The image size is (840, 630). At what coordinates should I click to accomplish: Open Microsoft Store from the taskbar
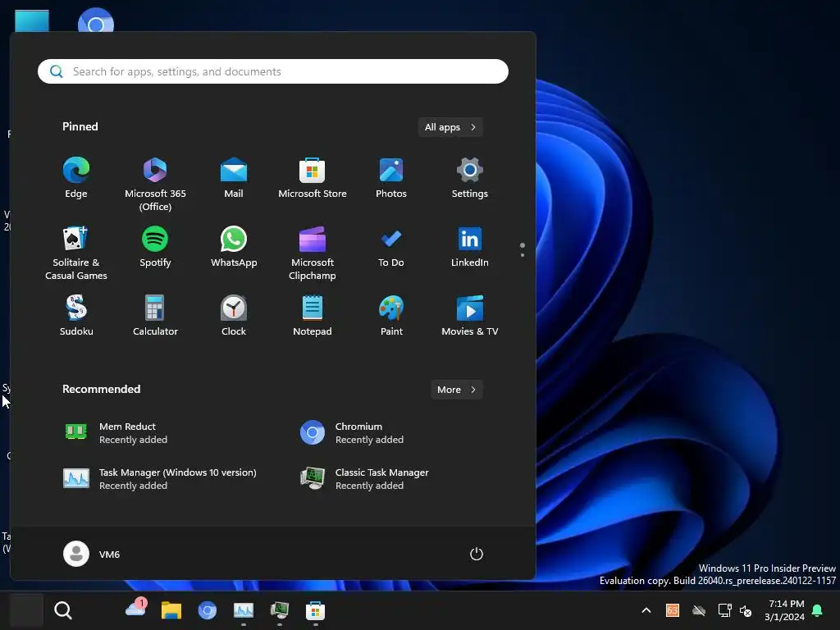coord(315,610)
